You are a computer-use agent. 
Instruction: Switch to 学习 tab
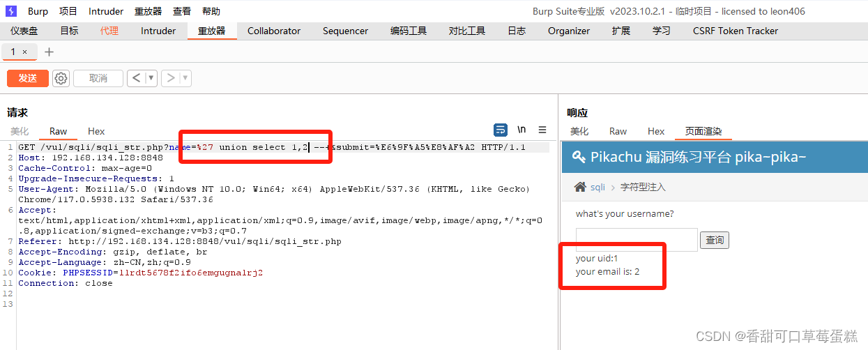(x=662, y=31)
